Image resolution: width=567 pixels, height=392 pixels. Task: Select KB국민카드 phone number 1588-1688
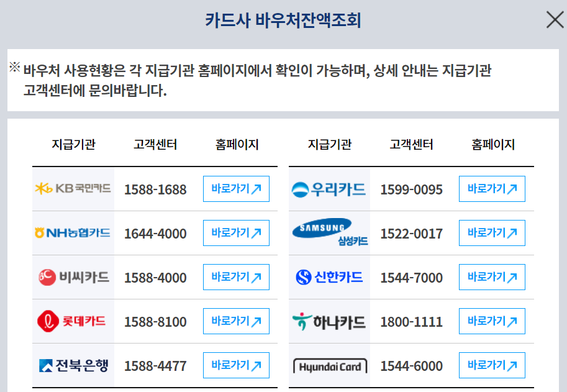click(155, 189)
